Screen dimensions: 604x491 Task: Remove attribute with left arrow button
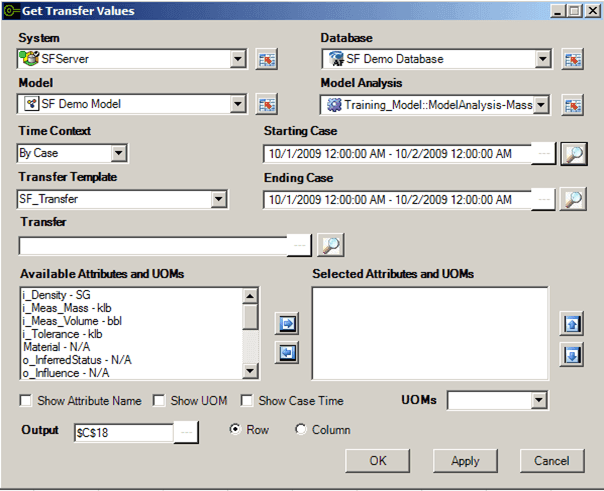tap(287, 352)
